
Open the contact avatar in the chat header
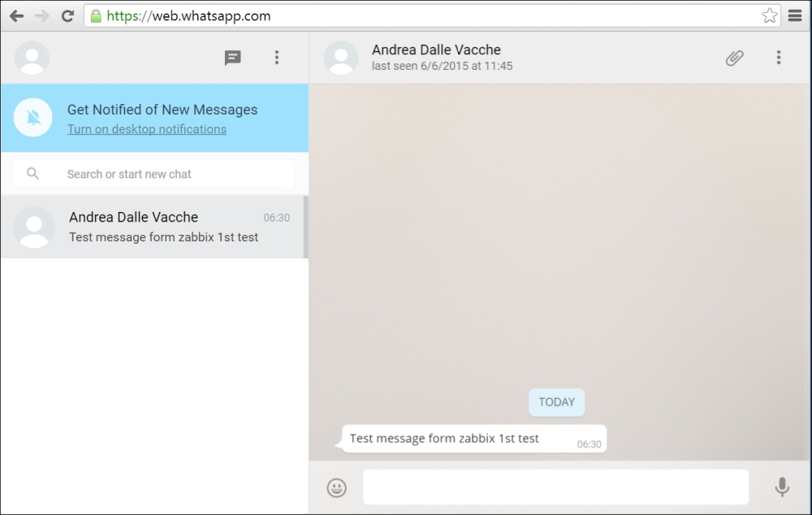(341, 58)
